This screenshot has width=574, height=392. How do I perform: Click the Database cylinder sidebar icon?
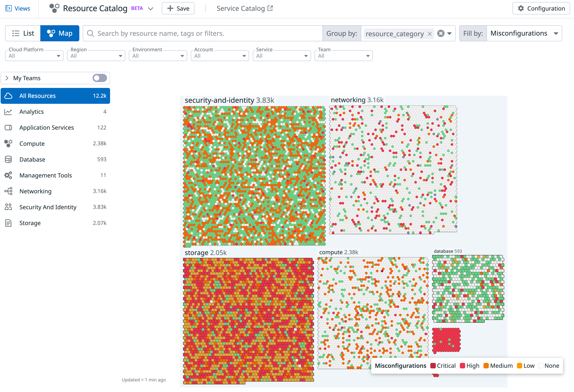click(x=8, y=159)
